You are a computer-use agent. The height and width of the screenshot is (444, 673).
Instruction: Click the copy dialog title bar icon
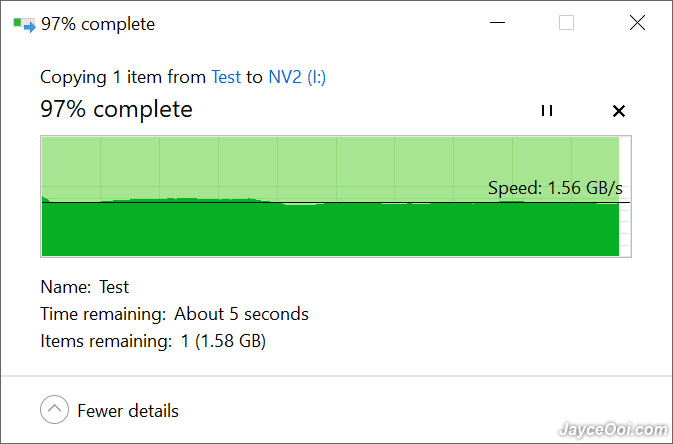coord(24,24)
